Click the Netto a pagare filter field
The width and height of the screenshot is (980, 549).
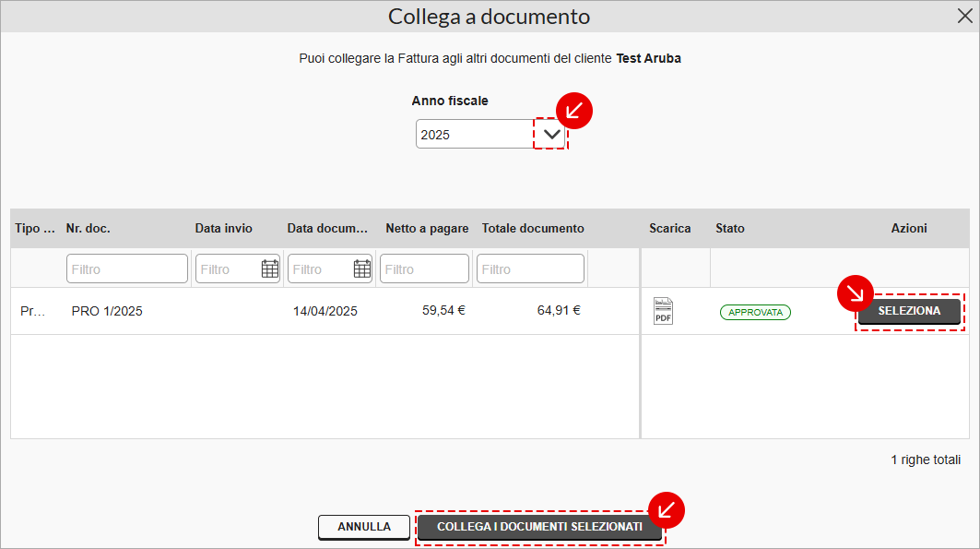pyautogui.click(x=424, y=269)
